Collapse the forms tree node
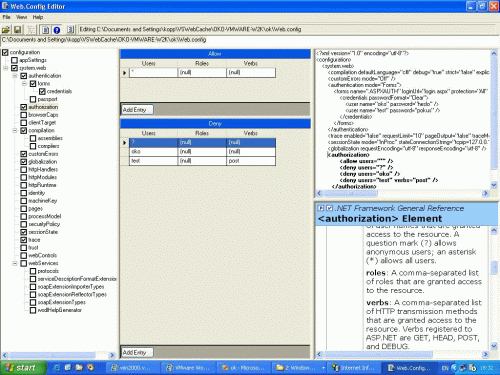The width and height of the screenshot is (500, 375). (x=24, y=84)
